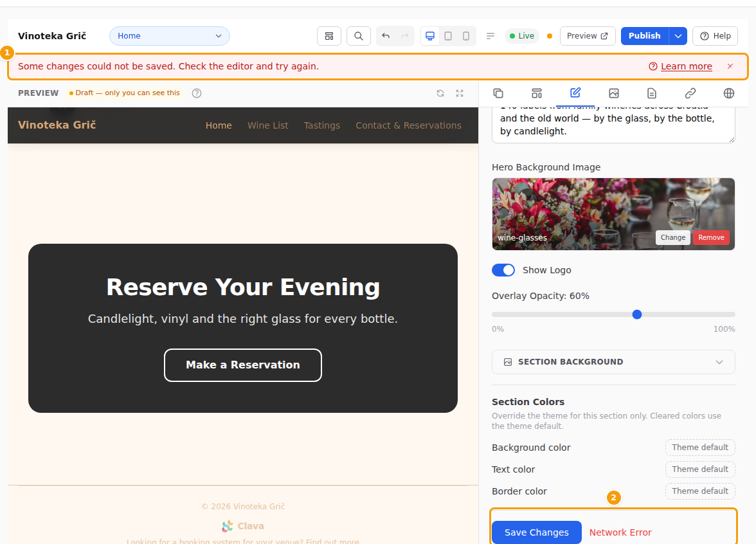Open the Help menu

715,36
